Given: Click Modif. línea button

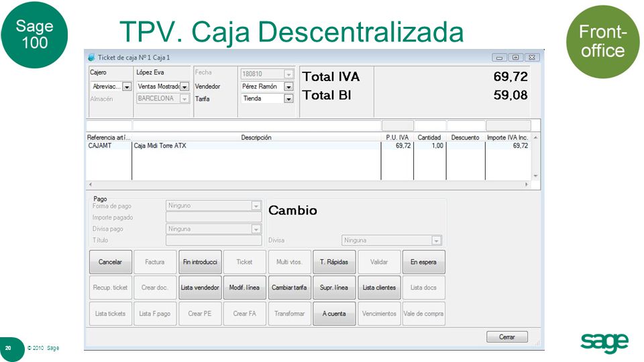Looking at the screenshot, I should point(244,288).
